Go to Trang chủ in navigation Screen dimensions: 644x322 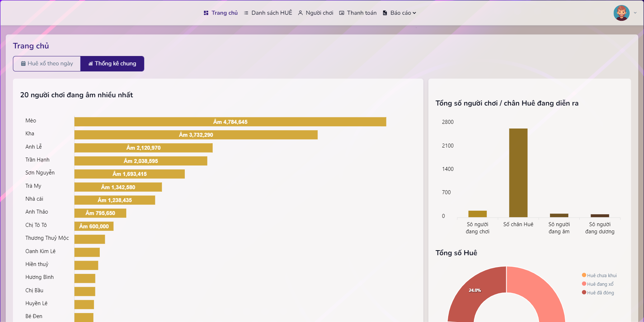click(221, 13)
